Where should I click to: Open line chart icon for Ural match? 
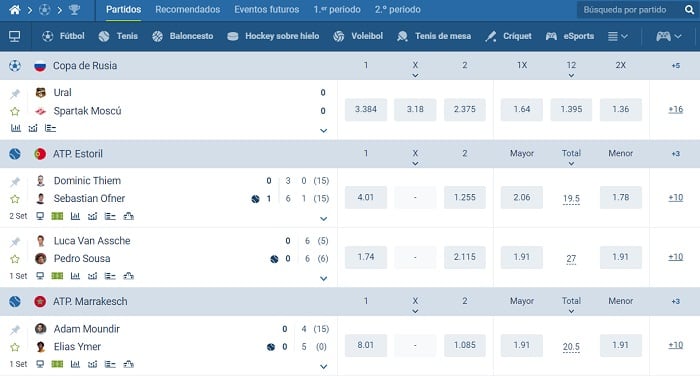(33, 128)
